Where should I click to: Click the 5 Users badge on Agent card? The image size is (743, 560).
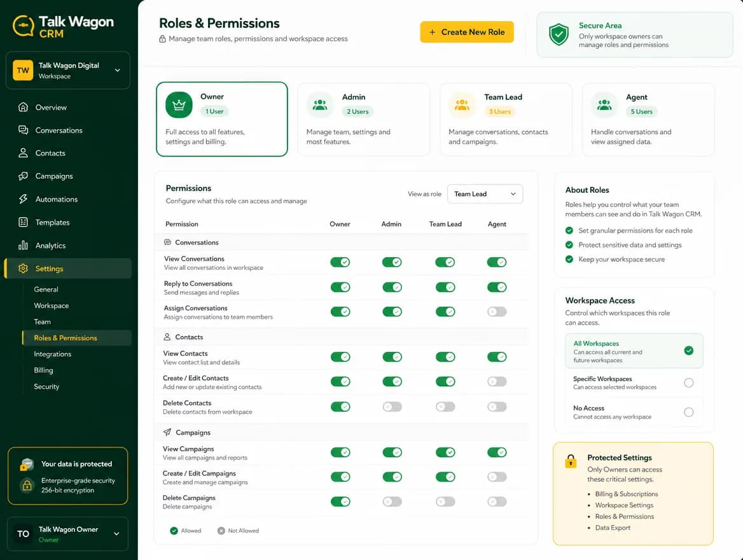pos(641,111)
